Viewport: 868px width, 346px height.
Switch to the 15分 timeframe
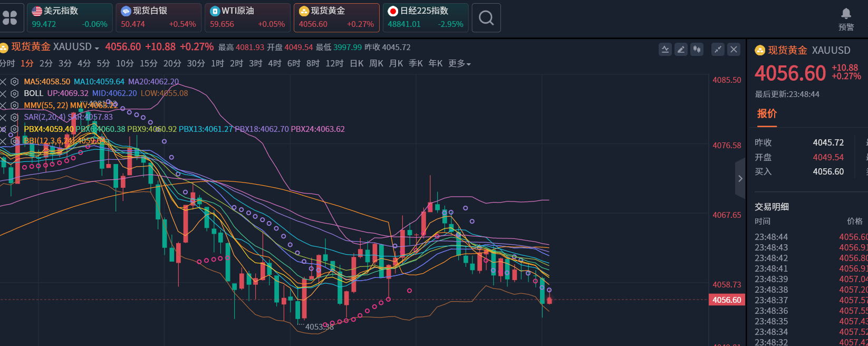[x=148, y=63]
